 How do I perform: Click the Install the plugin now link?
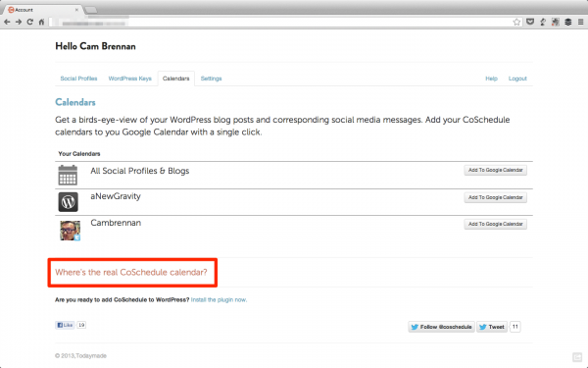[219, 299]
